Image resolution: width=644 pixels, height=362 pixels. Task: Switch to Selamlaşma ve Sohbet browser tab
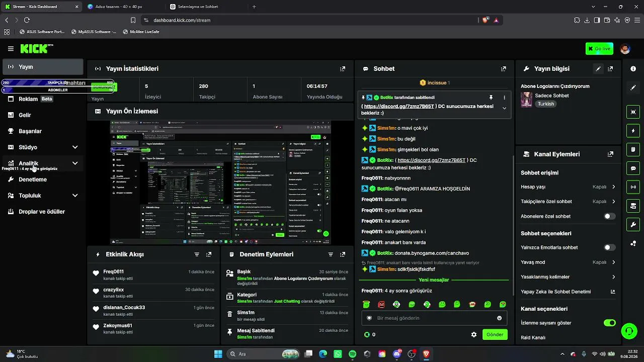pos(206,7)
